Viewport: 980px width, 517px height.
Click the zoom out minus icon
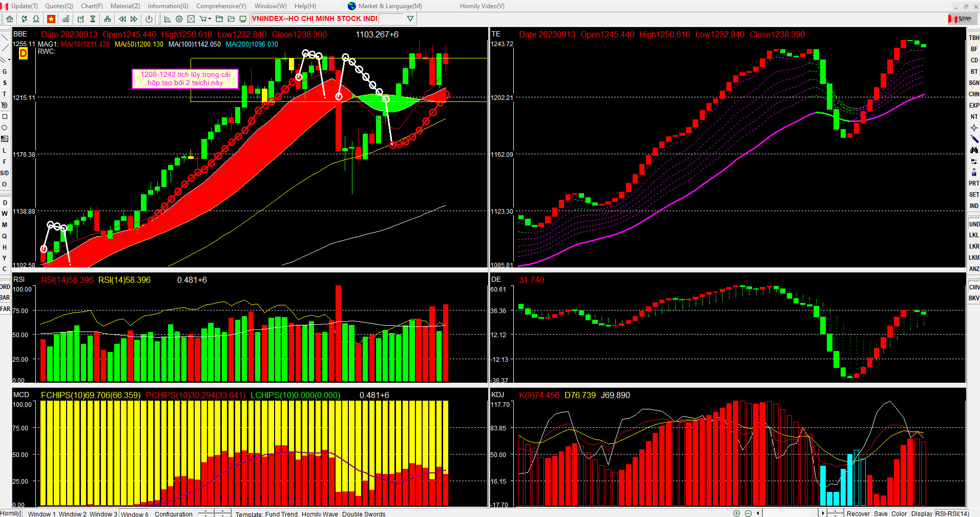(748, 513)
